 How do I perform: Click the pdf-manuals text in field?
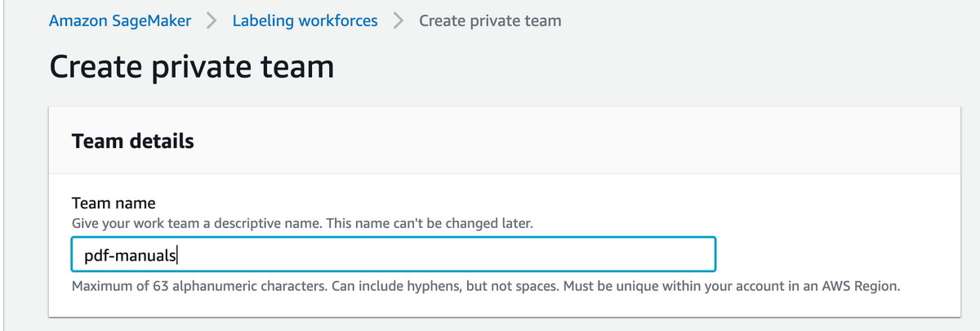(130, 255)
